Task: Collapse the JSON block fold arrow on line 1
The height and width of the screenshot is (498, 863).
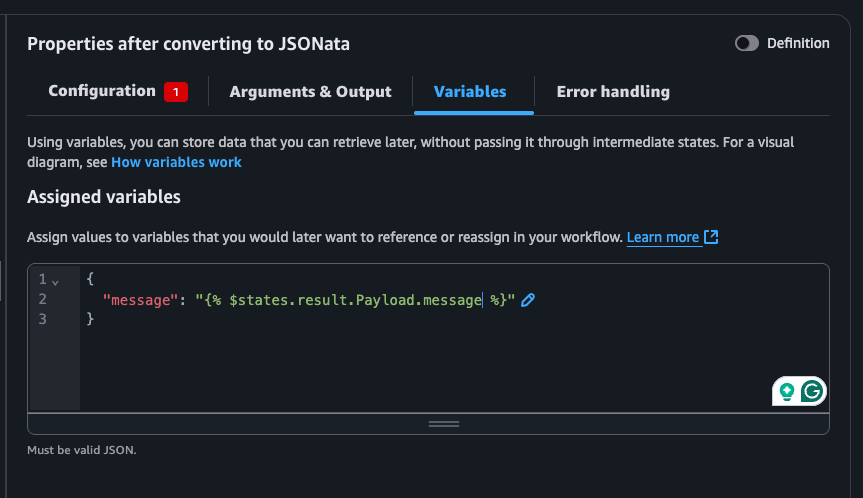Action: tap(55, 282)
